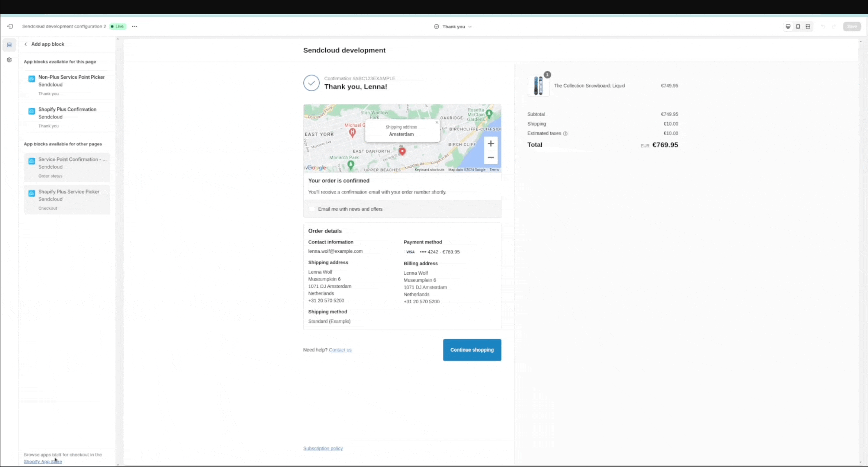
Task: Click map Keyboard shortcuts link
Action: (429, 170)
